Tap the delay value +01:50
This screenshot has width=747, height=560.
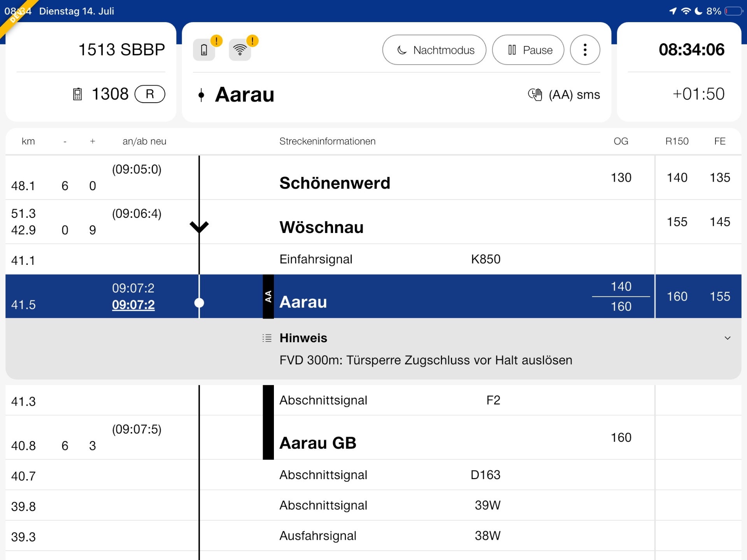pyautogui.click(x=698, y=94)
